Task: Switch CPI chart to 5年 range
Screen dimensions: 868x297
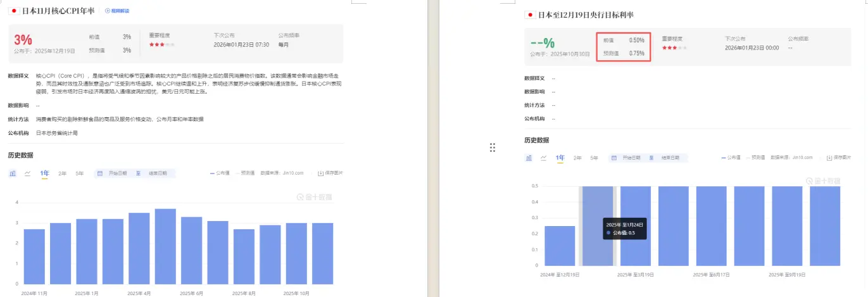Action: click(x=79, y=173)
